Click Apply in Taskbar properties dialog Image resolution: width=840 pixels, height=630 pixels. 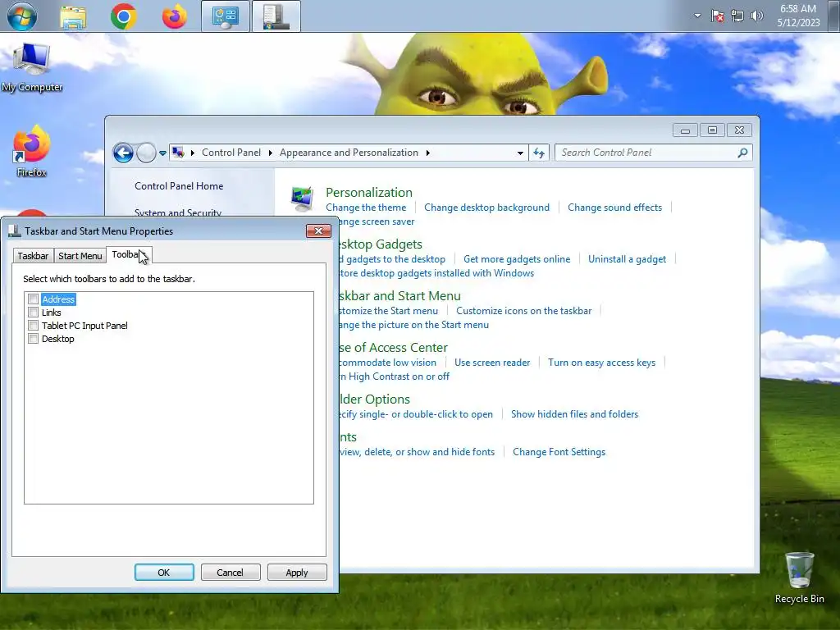click(297, 572)
